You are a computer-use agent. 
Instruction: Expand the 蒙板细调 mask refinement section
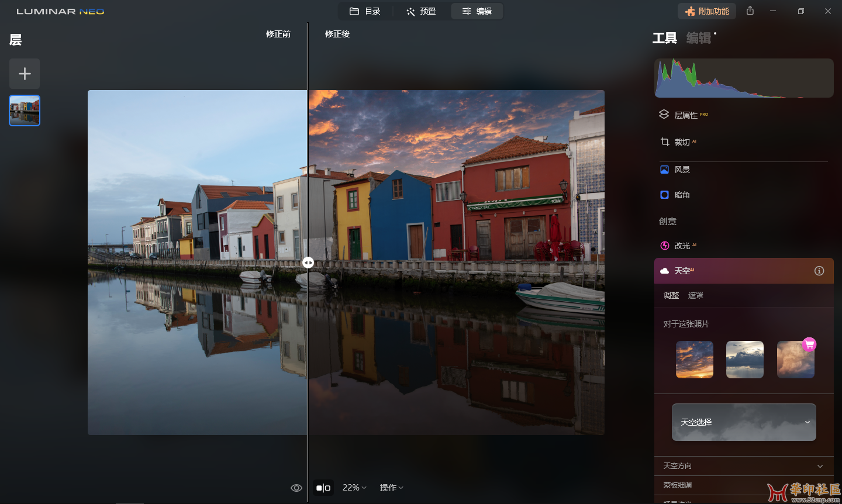pos(744,485)
